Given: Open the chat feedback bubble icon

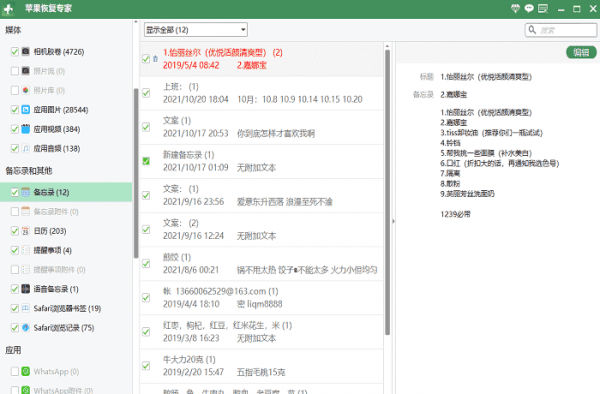Looking at the screenshot, I should pyautogui.click(x=529, y=8).
